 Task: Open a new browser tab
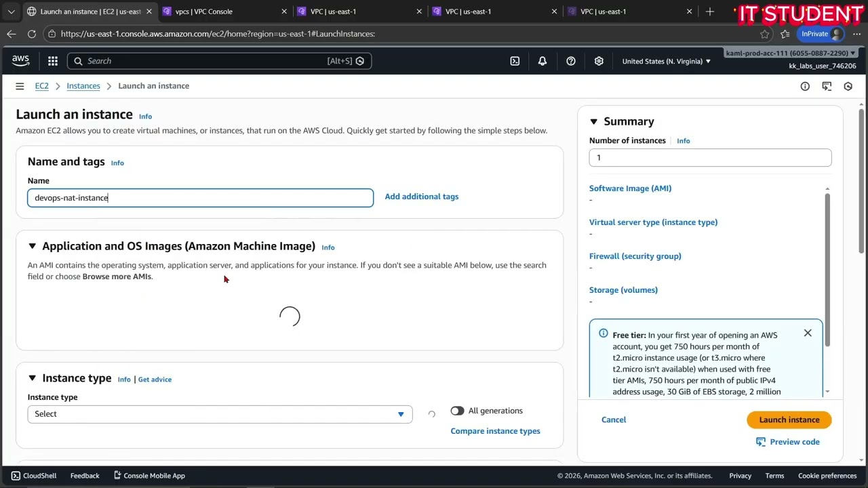click(710, 12)
